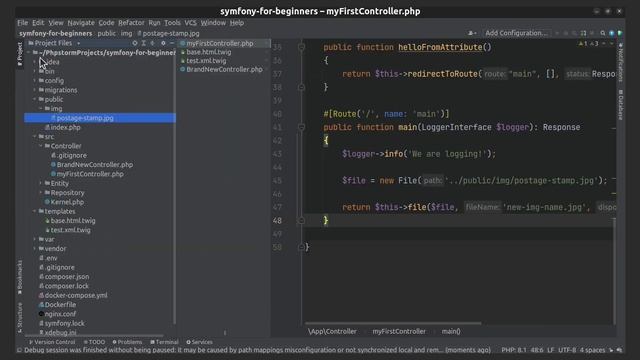Expand the Entity folder
Viewport: 640px width, 360px height.
[41, 183]
